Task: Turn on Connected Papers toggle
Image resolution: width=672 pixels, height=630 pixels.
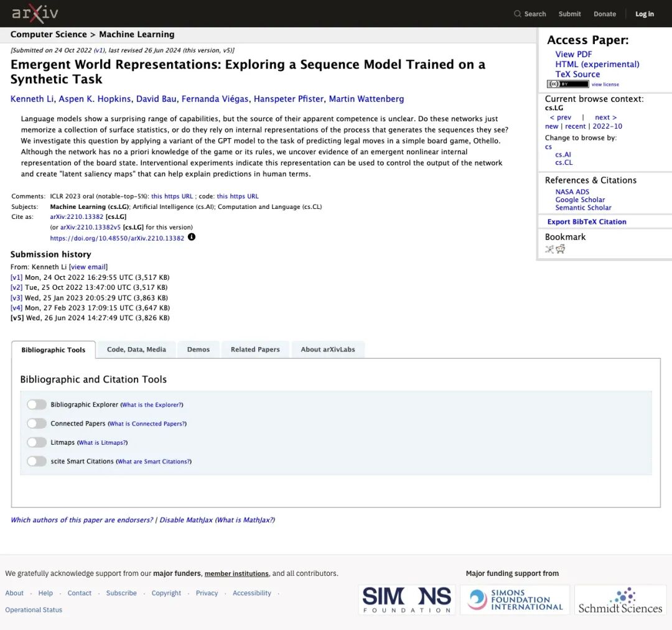Action: tap(37, 424)
